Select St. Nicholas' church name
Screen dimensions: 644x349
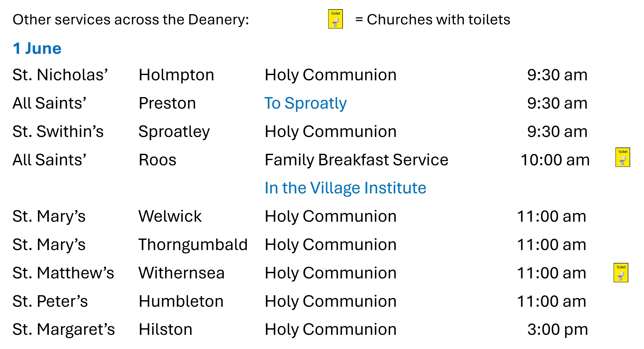[60, 75]
